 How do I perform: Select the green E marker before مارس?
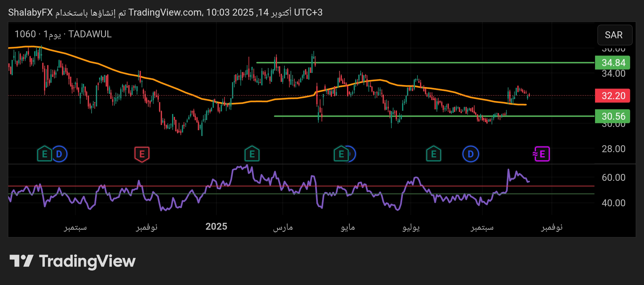[252, 154]
